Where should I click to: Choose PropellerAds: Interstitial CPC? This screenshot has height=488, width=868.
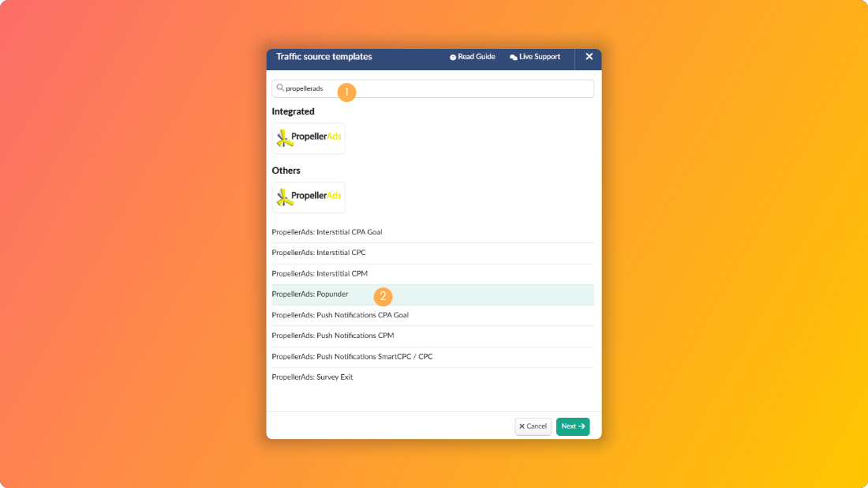(432, 253)
